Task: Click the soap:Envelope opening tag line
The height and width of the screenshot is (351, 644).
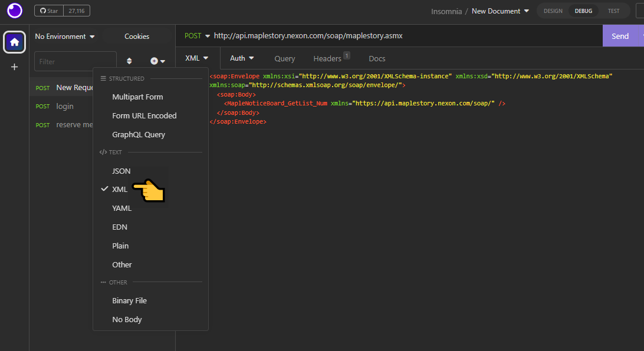Action: click(x=410, y=77)
